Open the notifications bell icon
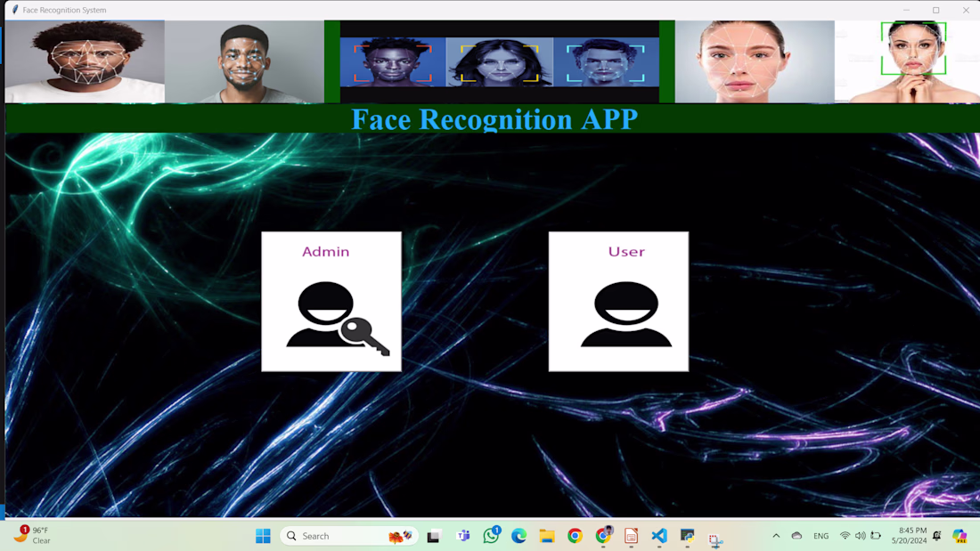 pyautogui.click(x=937, y=536)
